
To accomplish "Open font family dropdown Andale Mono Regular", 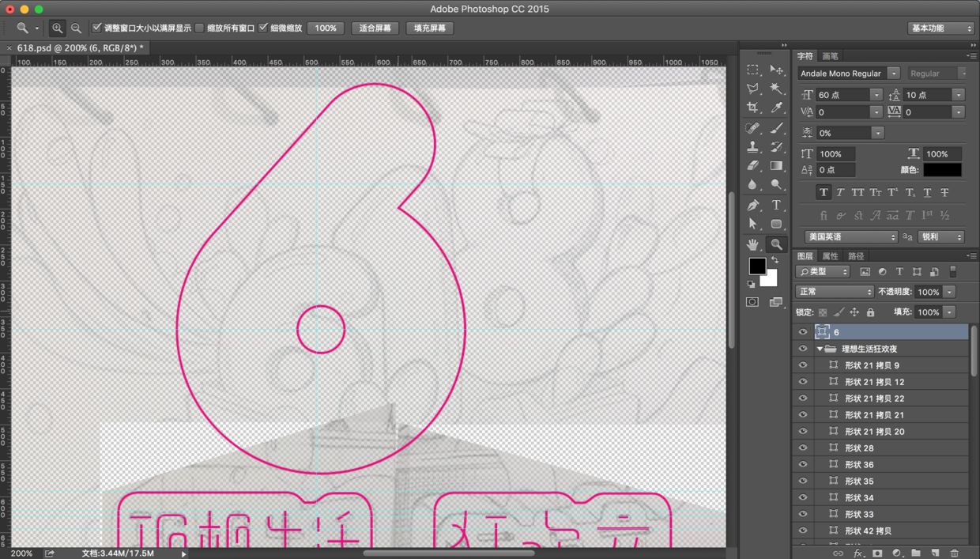I will tap(893, 73).
